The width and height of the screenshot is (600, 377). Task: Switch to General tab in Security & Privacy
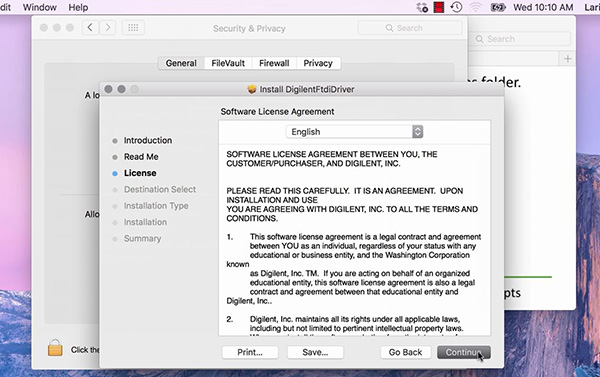[181, 63]
